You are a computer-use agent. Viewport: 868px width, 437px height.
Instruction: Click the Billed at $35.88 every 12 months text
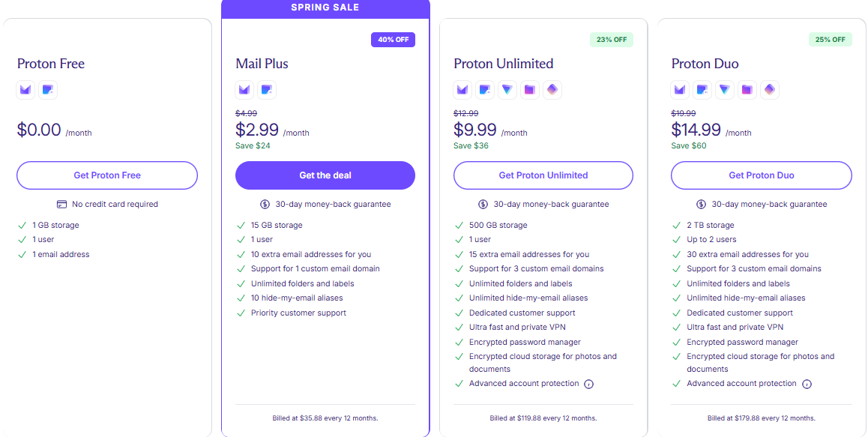(325, 418)
